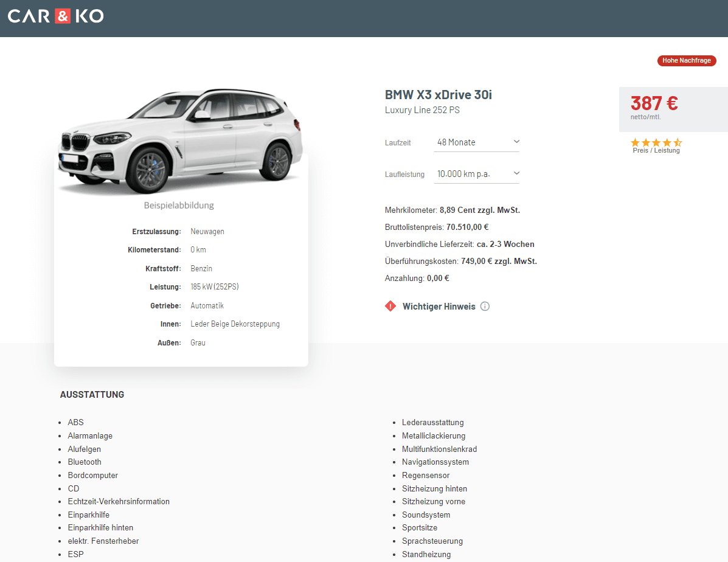Click the Bruttolistenpreis 70.510,00 € text
The height and width of the screenshot is (562, 728).
pos(437,227)
